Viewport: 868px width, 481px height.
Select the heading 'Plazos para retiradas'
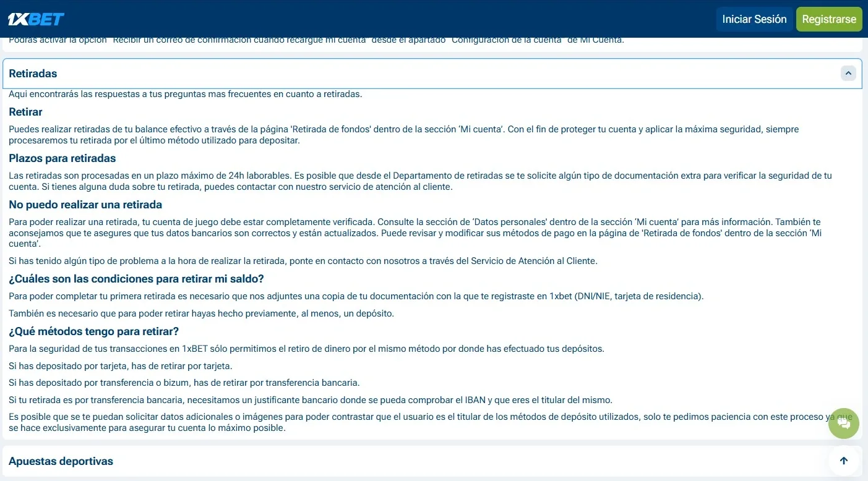tap(62, 158)
